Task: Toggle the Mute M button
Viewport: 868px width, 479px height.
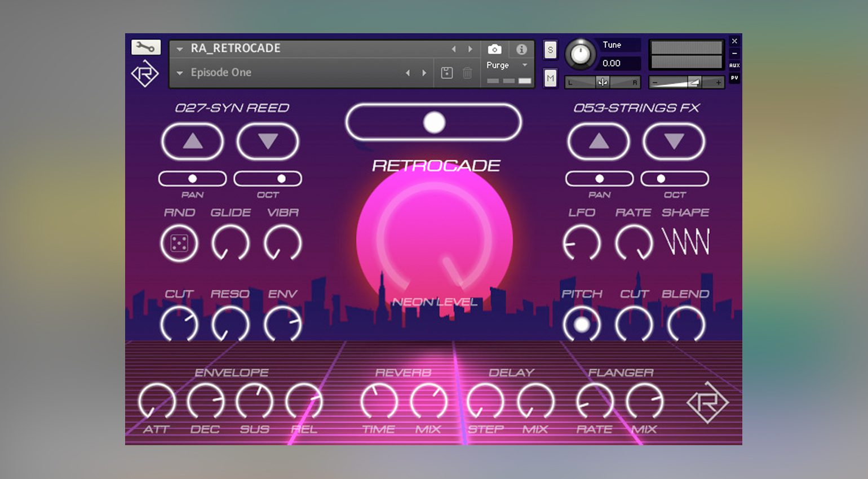Action: click(x=550, y=78)
